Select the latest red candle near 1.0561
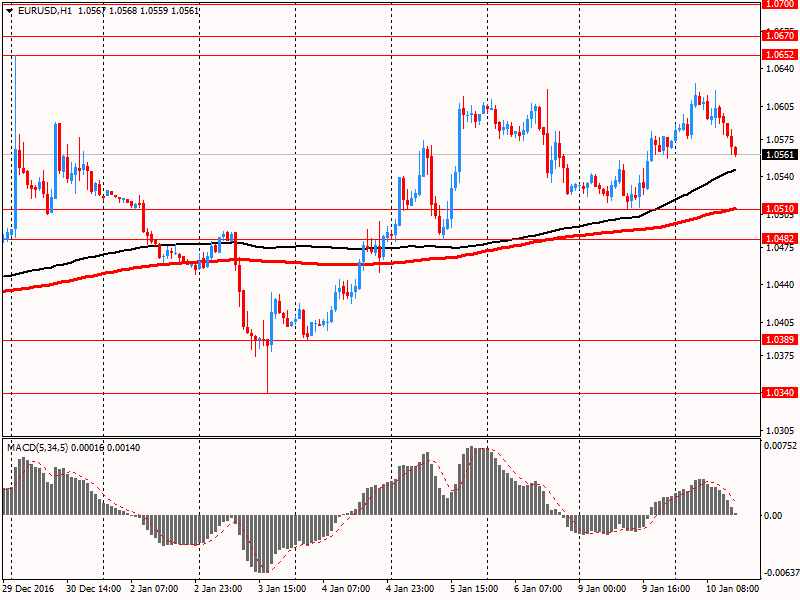This screenshot has width=800, height=600. click(x=735, y=151)
